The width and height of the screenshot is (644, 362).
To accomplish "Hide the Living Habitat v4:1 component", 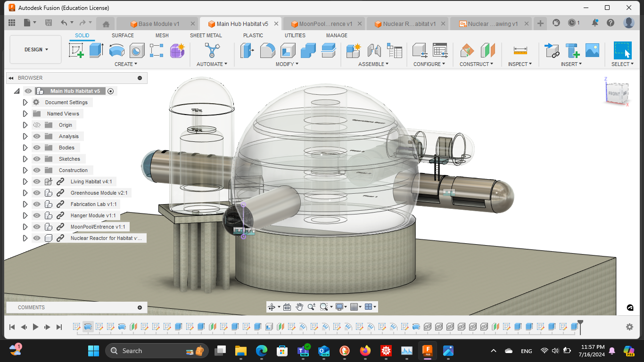I will 37,181.
